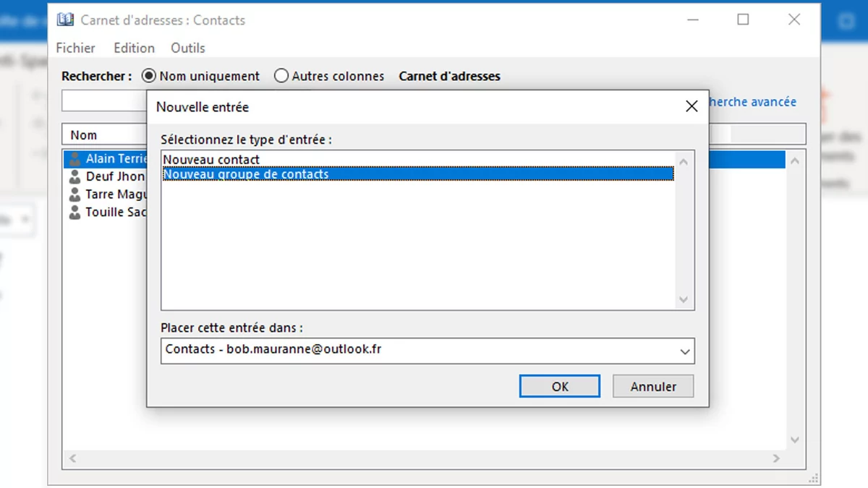Click the person icon next to Tarre Magu
Image resolution: width=868 pixels, height=488 pixels.
click(x=75, y=194)
